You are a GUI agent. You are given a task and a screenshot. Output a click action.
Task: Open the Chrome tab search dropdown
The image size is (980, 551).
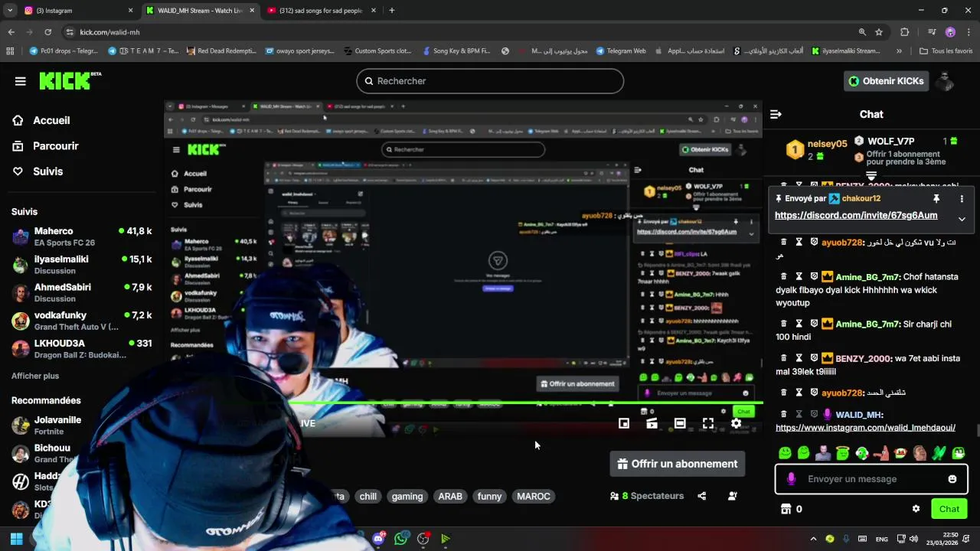tap(10, 11)
